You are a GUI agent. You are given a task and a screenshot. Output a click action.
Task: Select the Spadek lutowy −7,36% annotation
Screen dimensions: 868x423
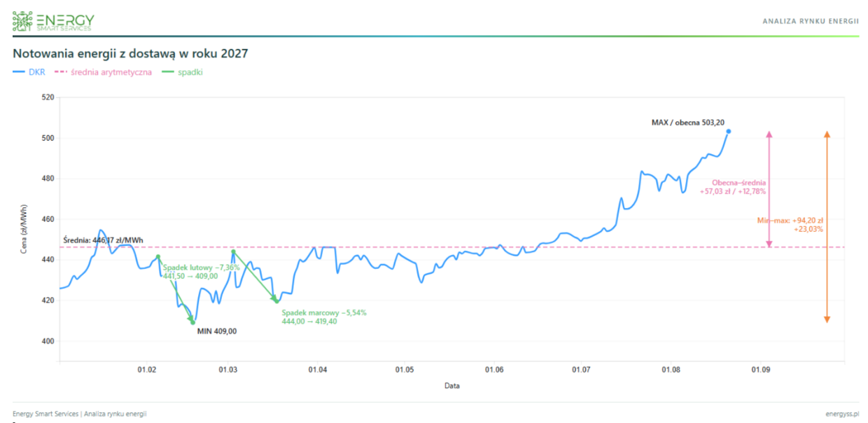pyautogui.click(x=202, y=268)
